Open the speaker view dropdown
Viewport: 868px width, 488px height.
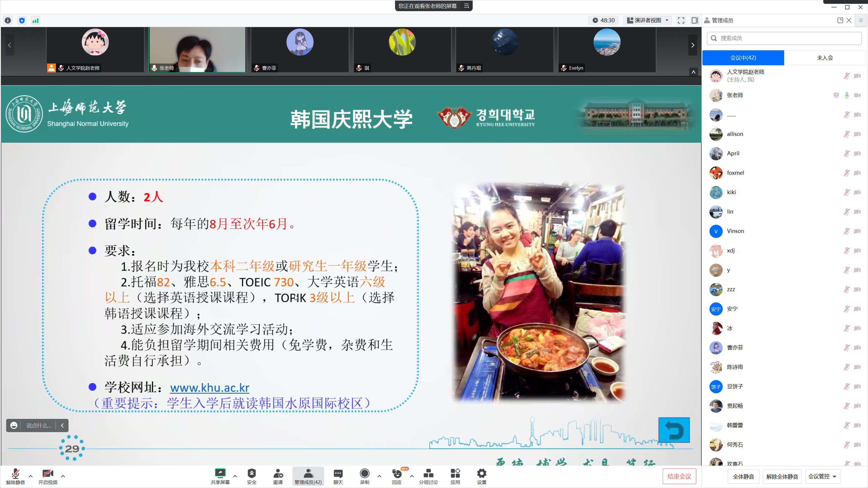coord(647,20)
